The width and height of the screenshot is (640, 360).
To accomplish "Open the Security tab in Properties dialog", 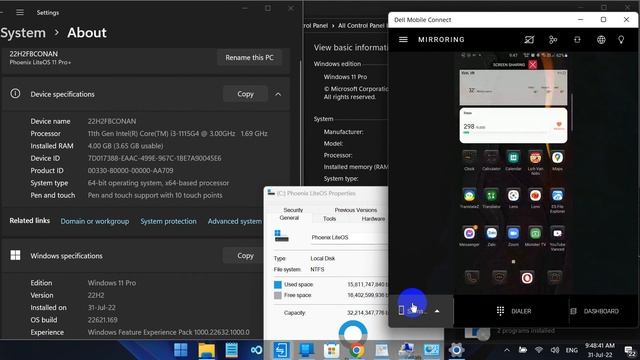I will pyautogui.click(x=293, y=210).
